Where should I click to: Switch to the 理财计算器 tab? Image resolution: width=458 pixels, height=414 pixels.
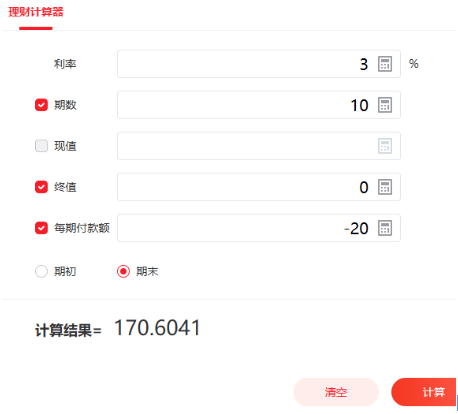tap(36, 12)
